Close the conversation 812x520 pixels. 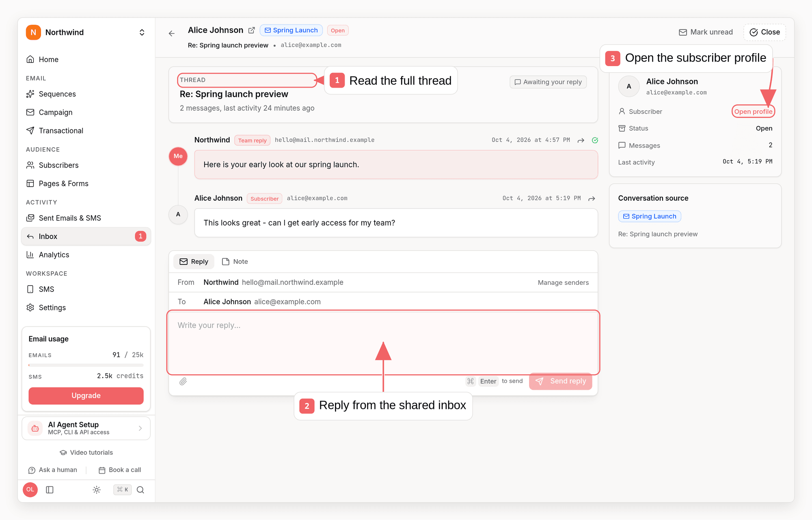pos(764,32)
